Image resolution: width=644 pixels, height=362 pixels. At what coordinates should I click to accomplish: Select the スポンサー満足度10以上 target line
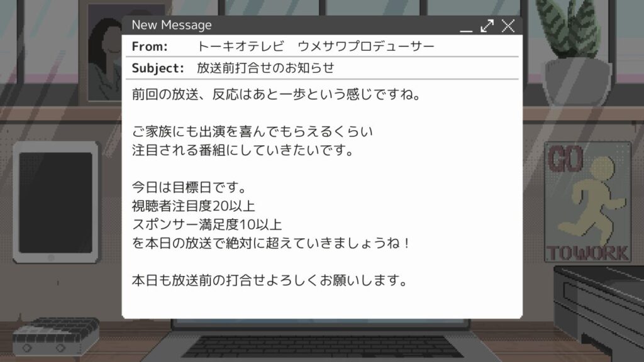[206, 224]
